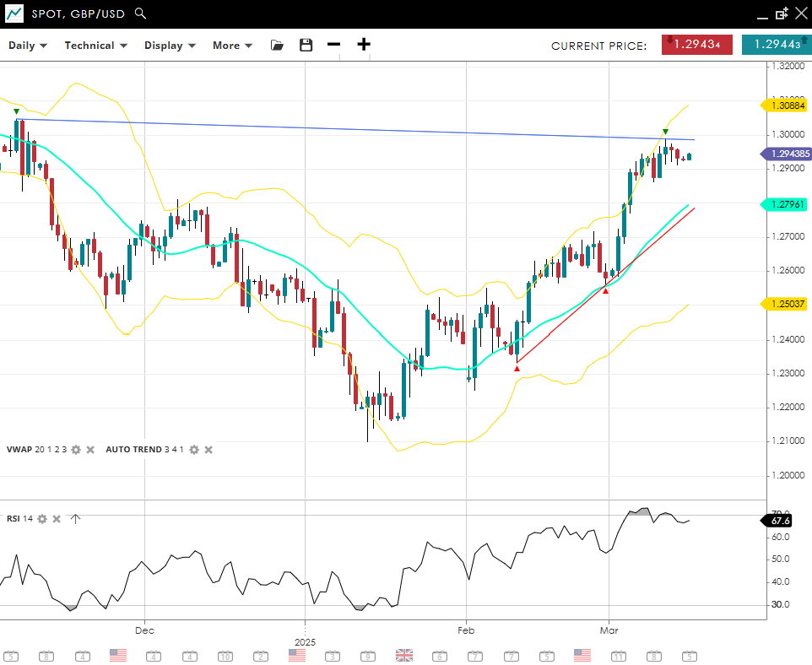Save the chart using the floppy disk icon
The image size is (812, 665).
coord(306,46)
